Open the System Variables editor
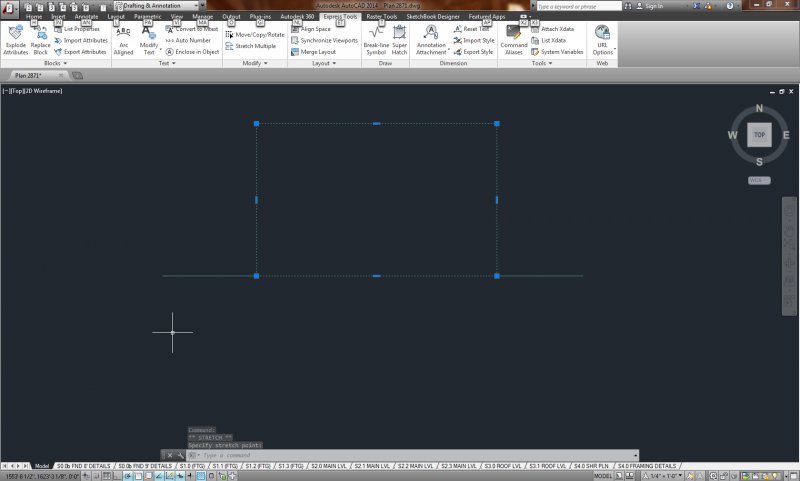This screenshot has width=800, height=481. (x=557, y=52)
